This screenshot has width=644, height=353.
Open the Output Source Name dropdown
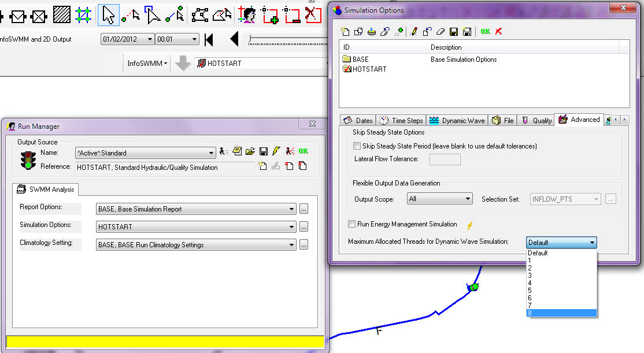point(211,153)
